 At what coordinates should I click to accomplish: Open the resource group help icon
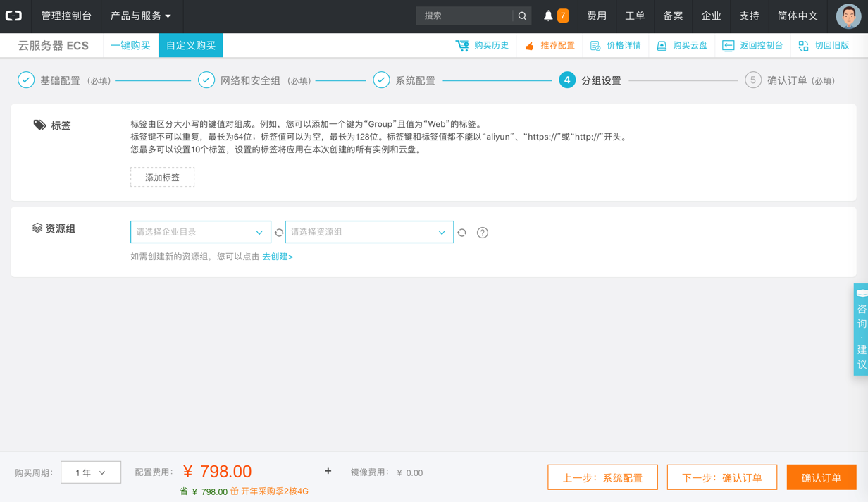coord(483,233)
